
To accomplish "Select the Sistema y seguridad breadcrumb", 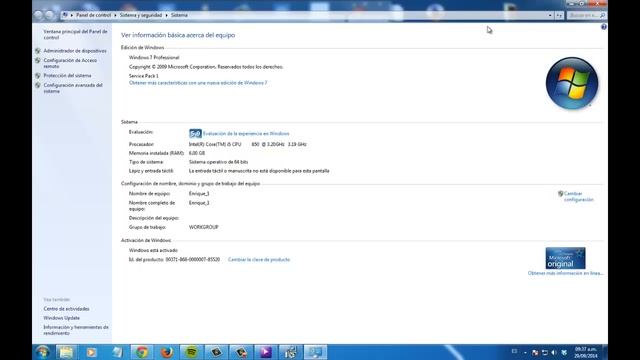I will [141, 15].
